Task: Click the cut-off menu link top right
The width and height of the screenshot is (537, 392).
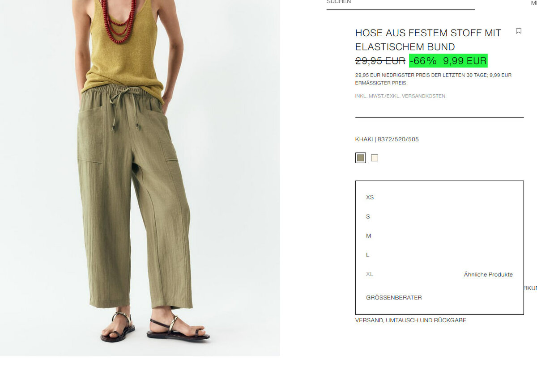Action: [534, 3]
